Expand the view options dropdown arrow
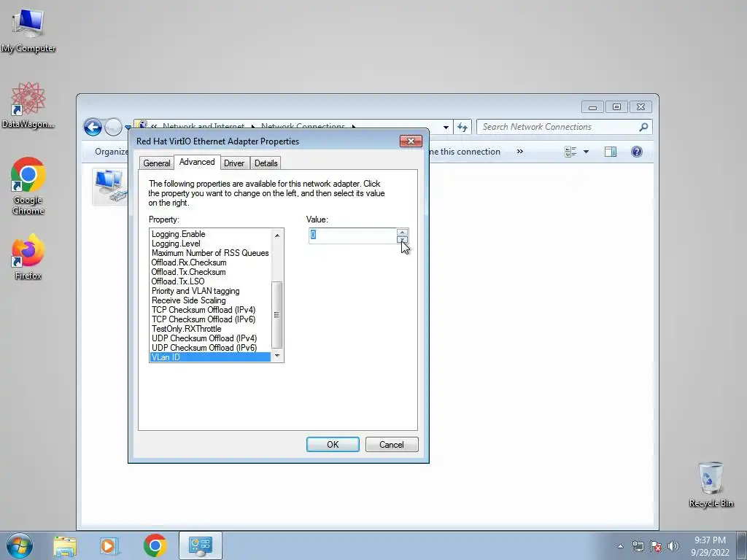The width and height of the screenshot is (747, 560). 586,152
